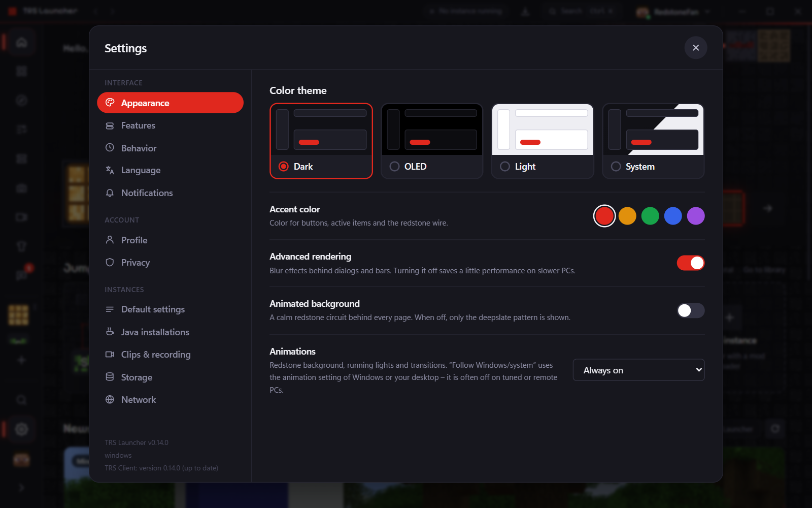Screen dimensions: 812x508
Task: Click the Network globe icon
Action: [110, 399]
